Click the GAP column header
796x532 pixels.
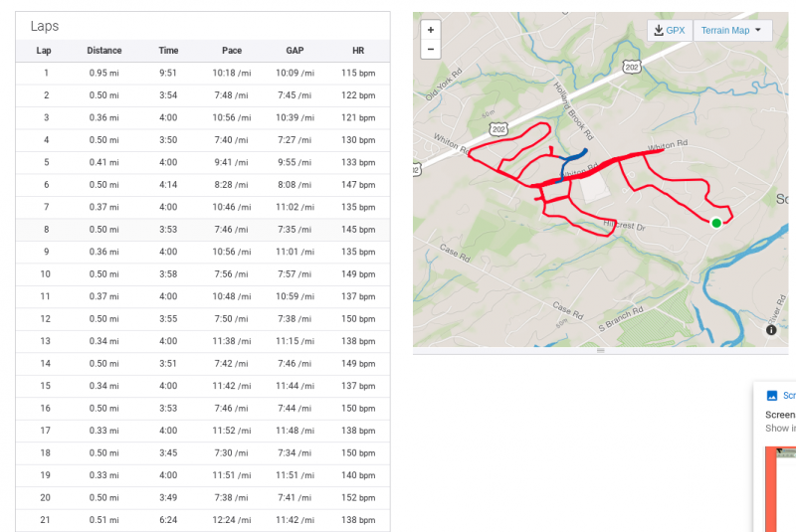tap(295, 51)
